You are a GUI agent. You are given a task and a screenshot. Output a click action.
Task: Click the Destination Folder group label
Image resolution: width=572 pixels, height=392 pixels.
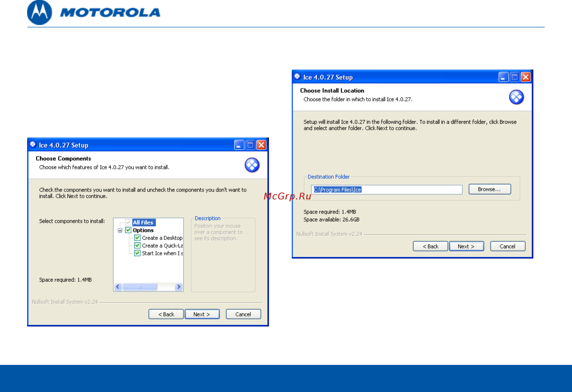(329, 177)
